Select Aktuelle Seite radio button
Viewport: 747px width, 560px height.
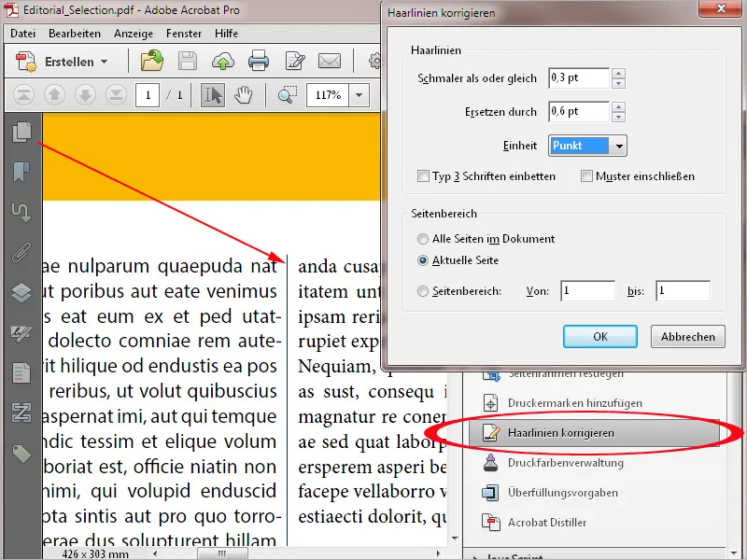[423, 260]
